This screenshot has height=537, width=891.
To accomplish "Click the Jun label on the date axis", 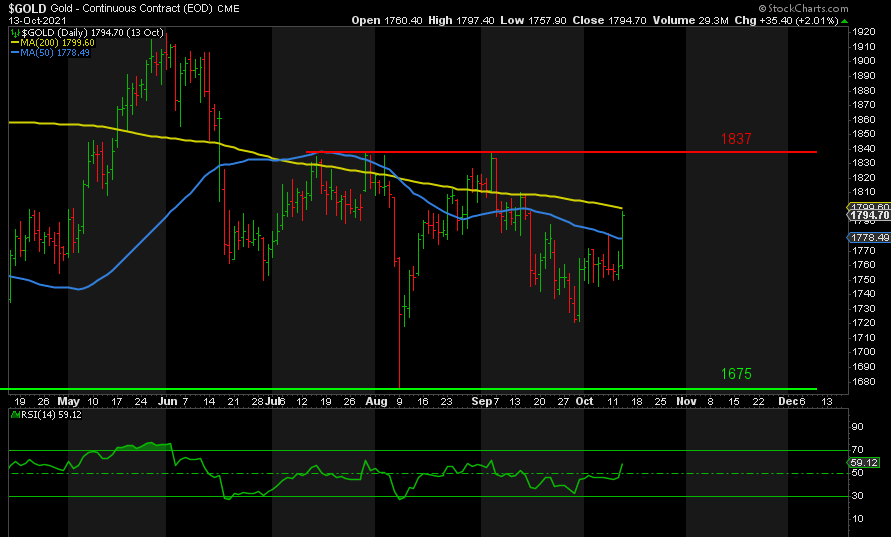I will [168, 401].
